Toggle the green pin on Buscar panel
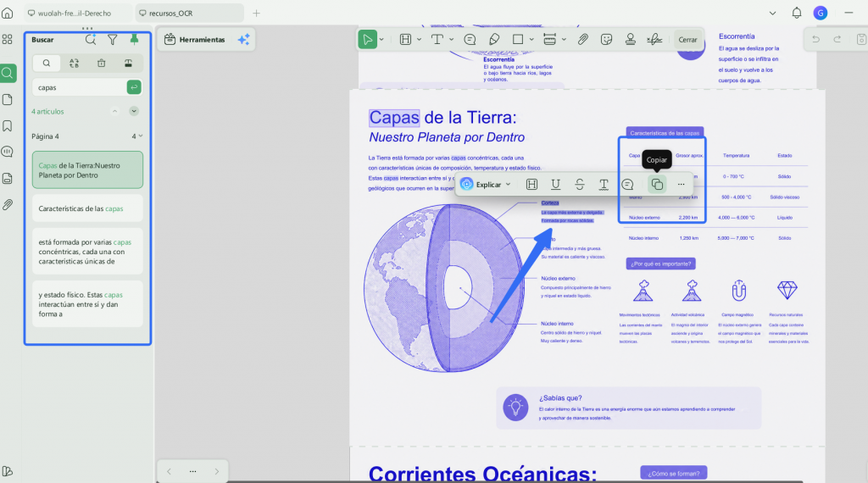This screenshot has height=483, width=868. [x=134, y=39]
